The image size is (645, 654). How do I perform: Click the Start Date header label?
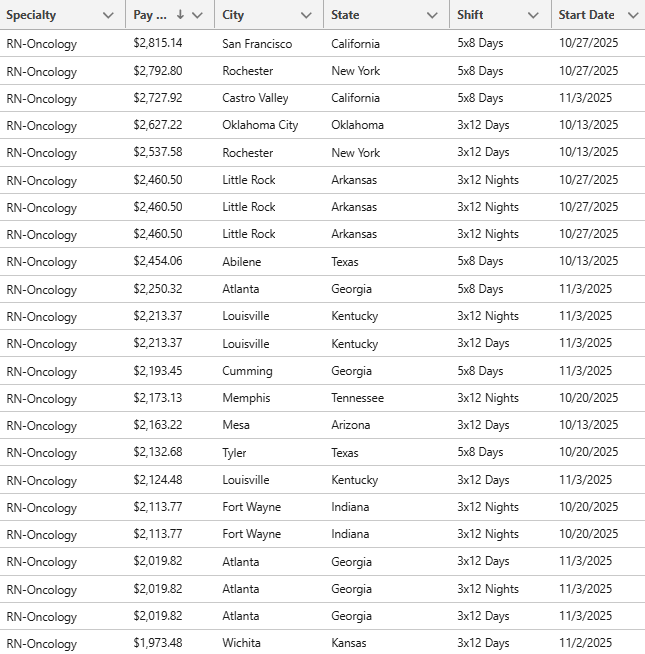click(587, 15)
